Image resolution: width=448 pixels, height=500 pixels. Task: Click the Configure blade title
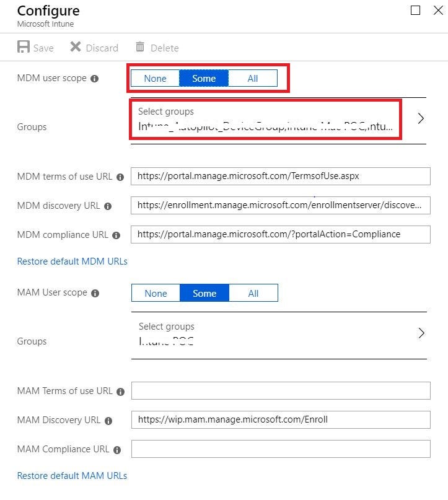(48, 11)
